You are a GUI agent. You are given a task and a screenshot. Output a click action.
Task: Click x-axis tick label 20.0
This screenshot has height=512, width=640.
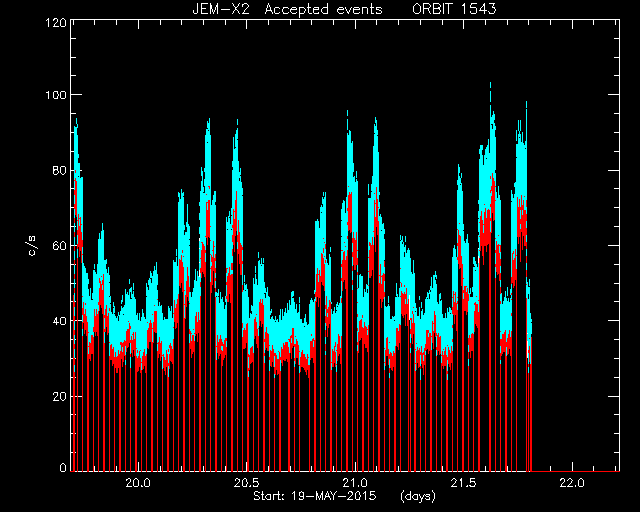[138, 483]
